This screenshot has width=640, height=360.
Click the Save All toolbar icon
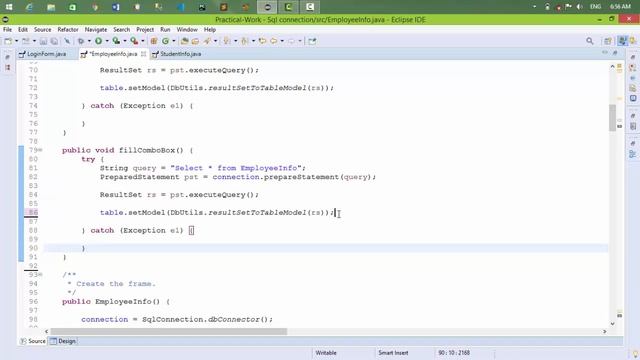54,41
